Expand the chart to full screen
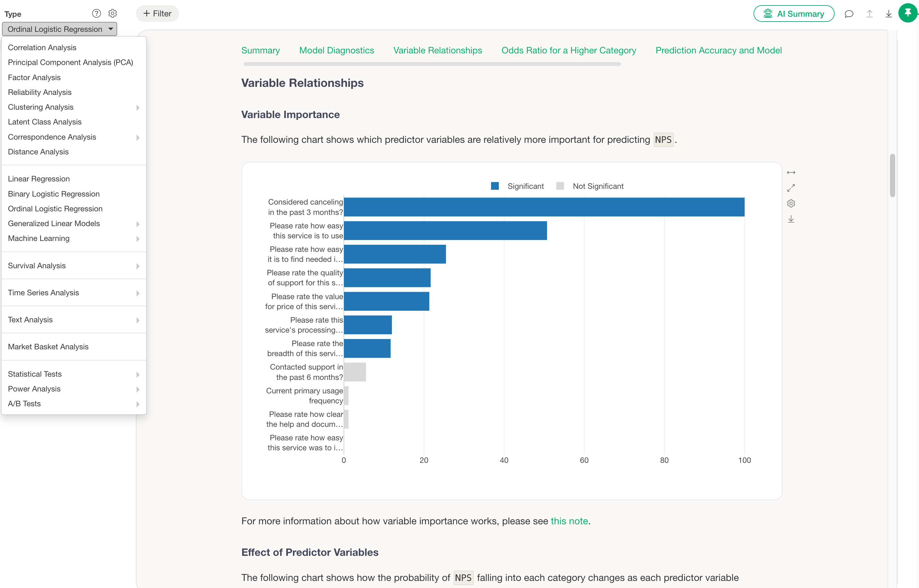The width and height of the screenshot is (919, 588). click(791, 188)
